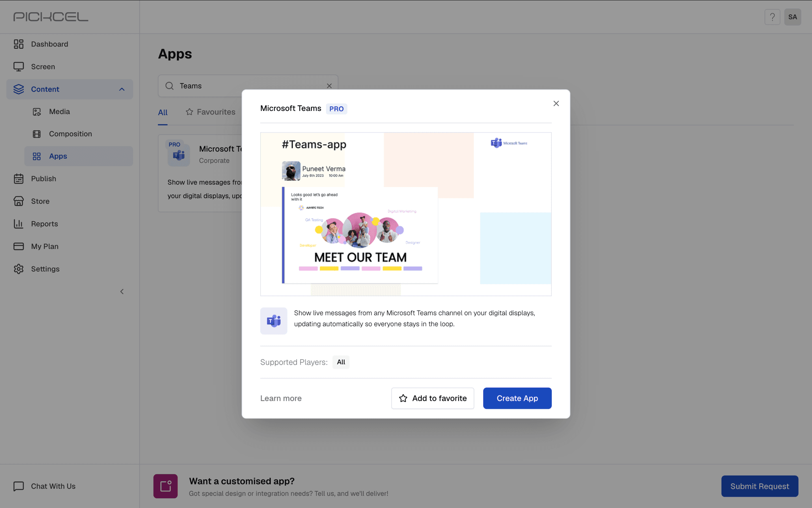Select Composition in the Content submenu

tap(79, 134)
